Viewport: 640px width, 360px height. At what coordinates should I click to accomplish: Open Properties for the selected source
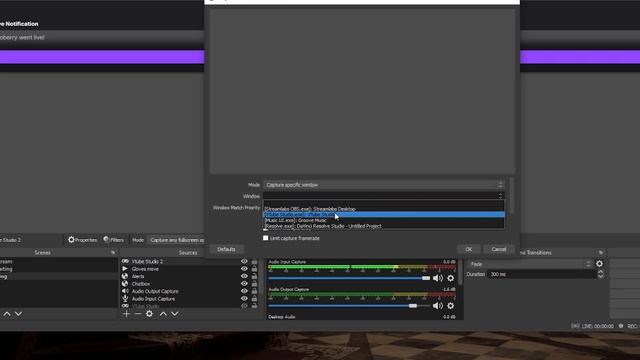pyautogui.click(x=82, y=240)
